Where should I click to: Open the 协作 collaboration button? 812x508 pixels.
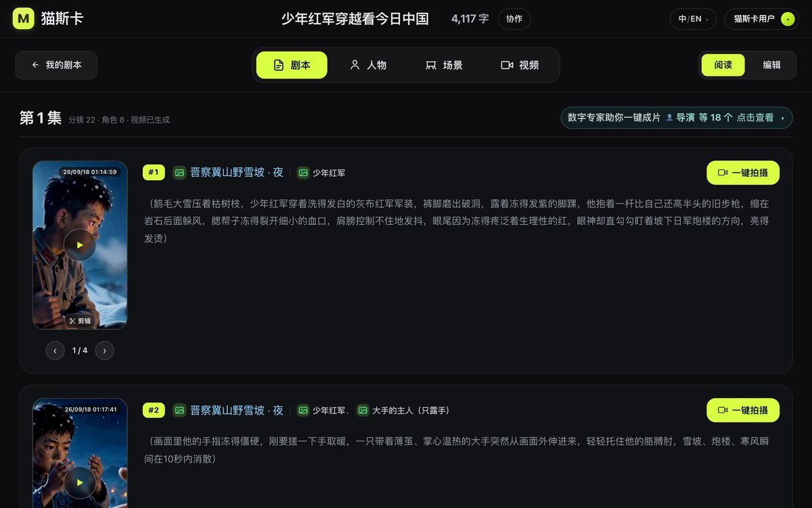point(514,19)
